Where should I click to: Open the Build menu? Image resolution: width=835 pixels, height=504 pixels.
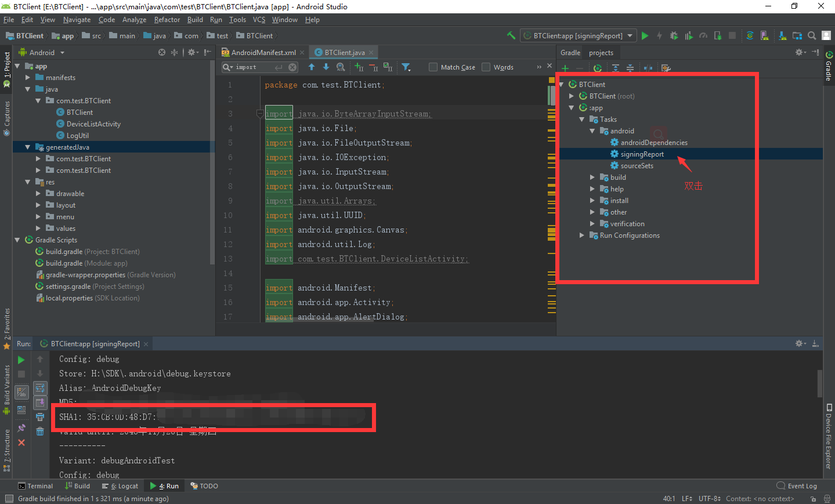(195, 20)
